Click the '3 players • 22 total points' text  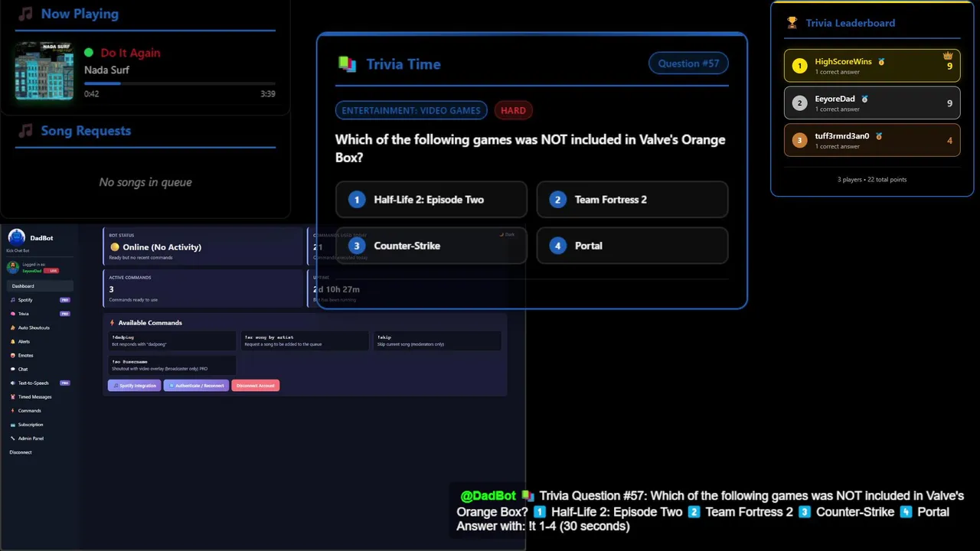[x=872, y=179]
